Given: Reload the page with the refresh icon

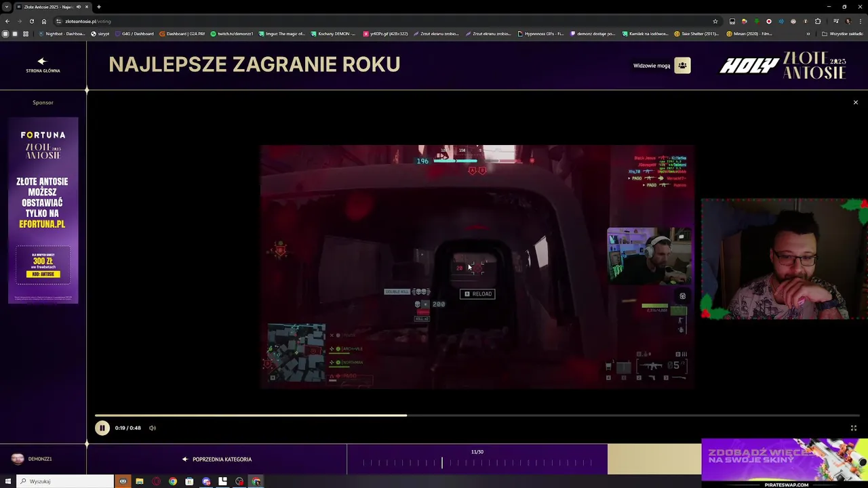Looking at the screenshot, I should (31, 21).
